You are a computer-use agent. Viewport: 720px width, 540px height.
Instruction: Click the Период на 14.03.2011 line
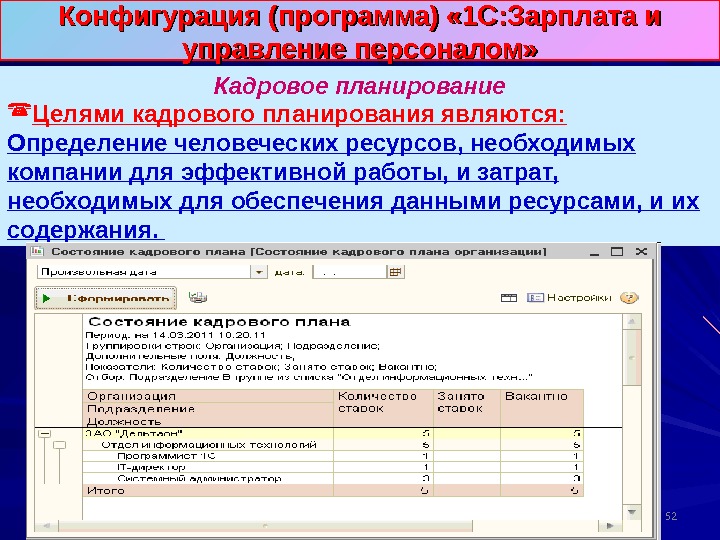click(176, 335)
